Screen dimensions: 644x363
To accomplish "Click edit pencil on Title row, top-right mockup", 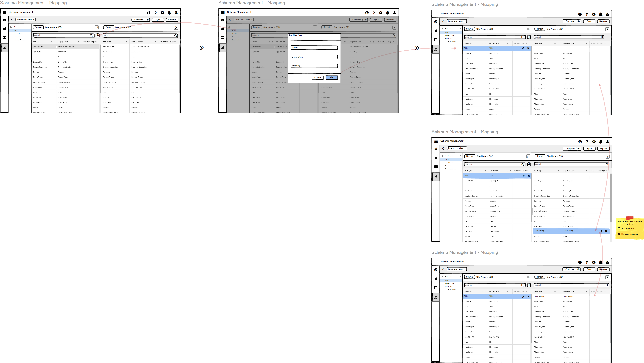I will (x=523, y=48).
